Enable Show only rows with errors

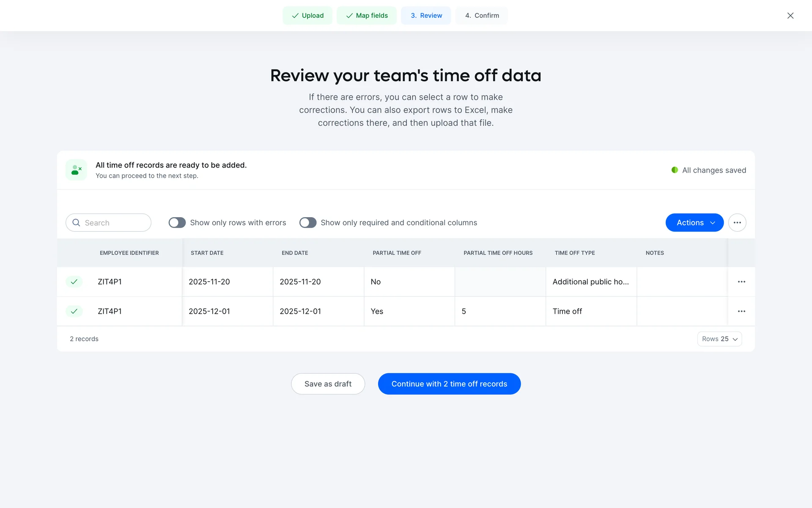tap(177, 223)
